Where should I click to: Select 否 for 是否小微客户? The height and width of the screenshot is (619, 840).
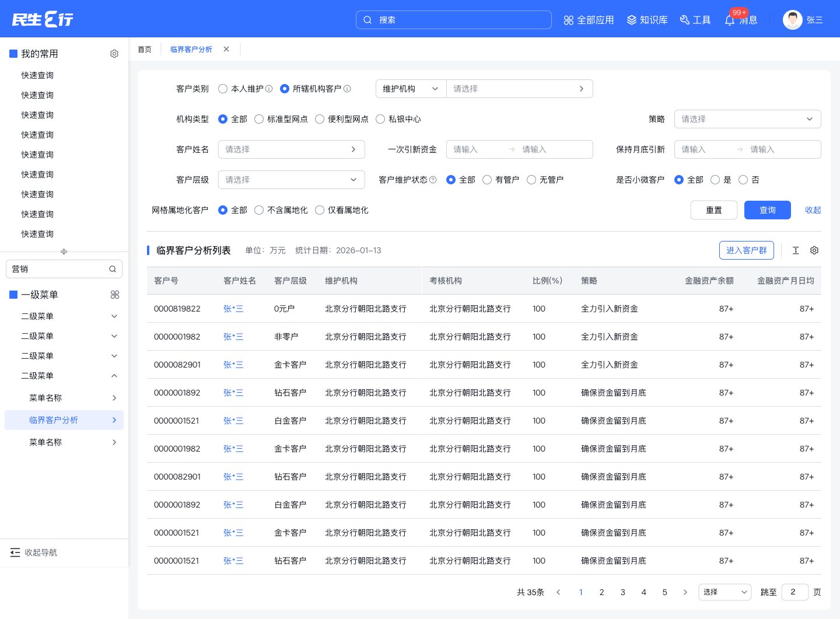pyautogui.click(x=743, y=180)
